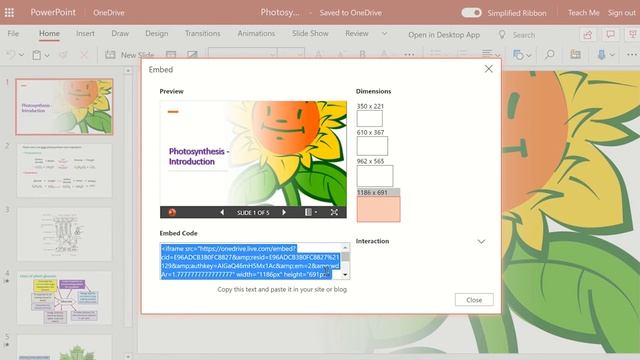Screen dimensions: 640x360
Task: Click the New Slide button
Action: tap(130, 55)
